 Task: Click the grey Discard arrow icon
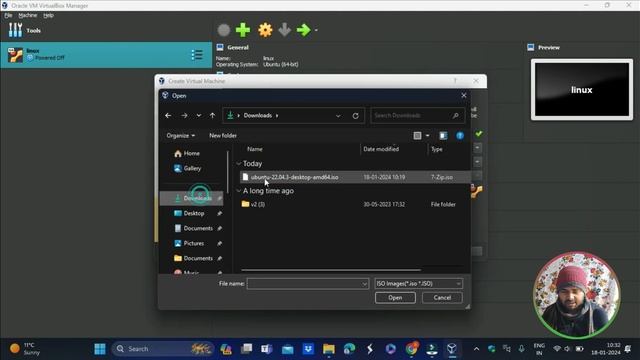coord(284,30)
